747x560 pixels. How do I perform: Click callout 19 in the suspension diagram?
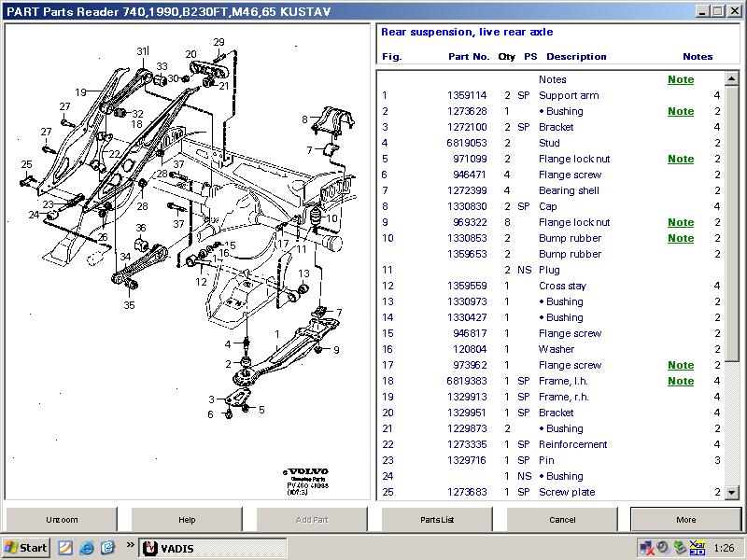(x=80, y=91)
